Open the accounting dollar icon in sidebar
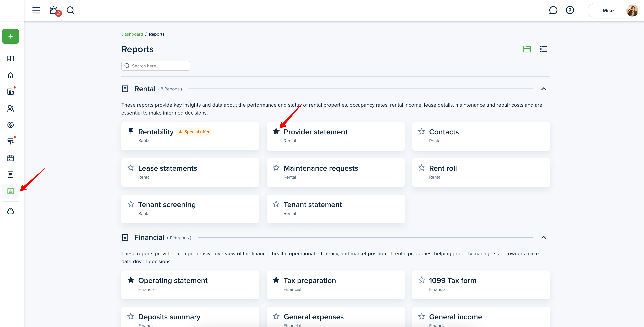This screenshot has height=327, width=644. click(x=11, y=125)
